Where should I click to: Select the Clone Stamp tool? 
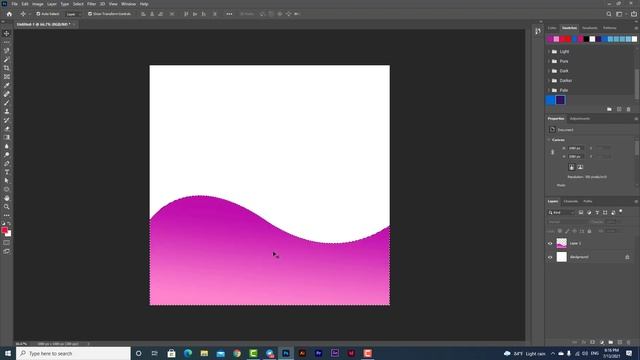click(7, 111)
